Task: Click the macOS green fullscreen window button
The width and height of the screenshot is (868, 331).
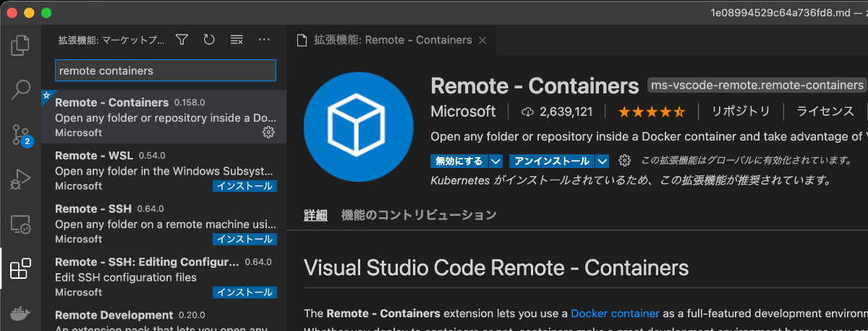Action: 46,12
